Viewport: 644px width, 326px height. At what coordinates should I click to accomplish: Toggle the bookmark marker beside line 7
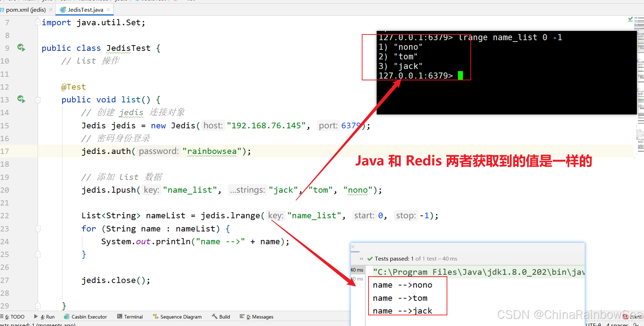(x=38, y=22)
